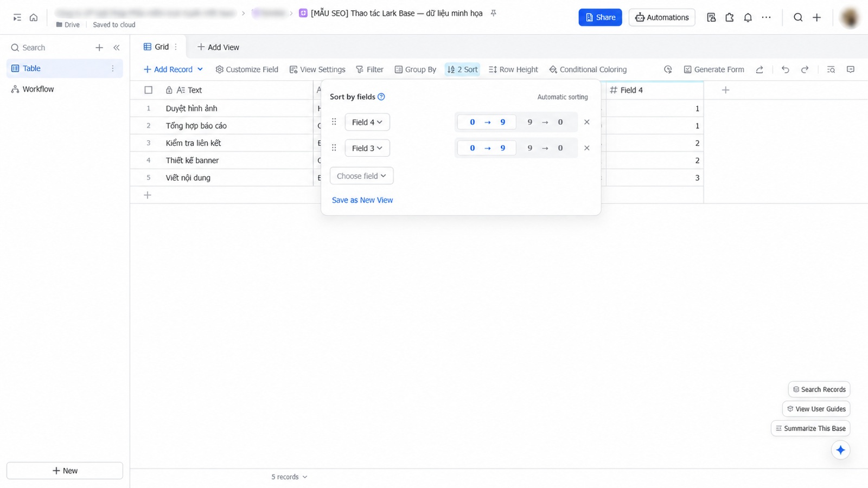Open the more options ellipsis menu
Viewport: 868px width, 488px height.
pyautogui.click(x=766, y=17)
